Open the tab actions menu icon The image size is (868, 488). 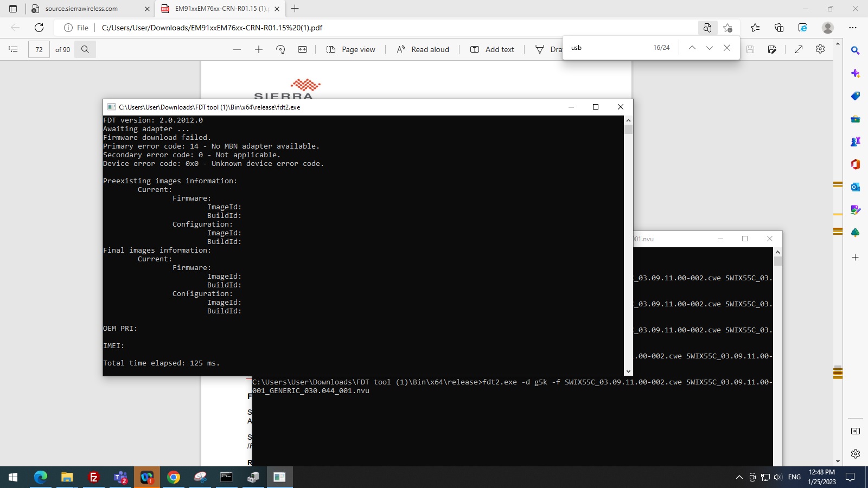click(x=13, y=9)
